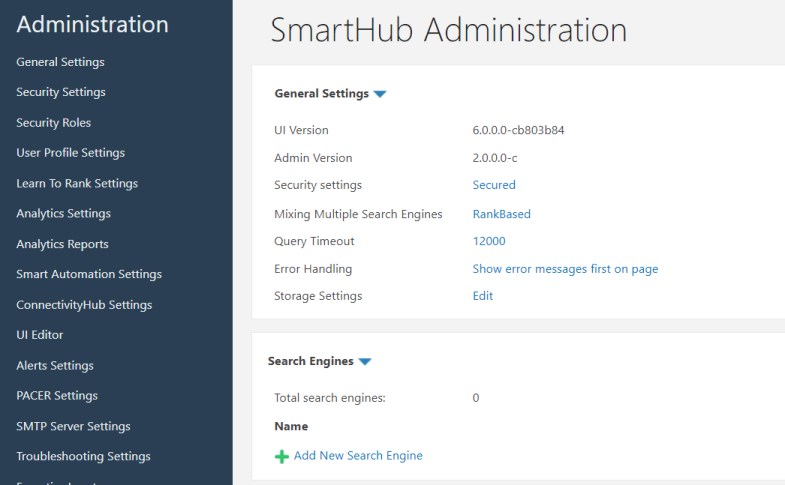
Task: Click the green plus Add icon
Action: point(281,456)
